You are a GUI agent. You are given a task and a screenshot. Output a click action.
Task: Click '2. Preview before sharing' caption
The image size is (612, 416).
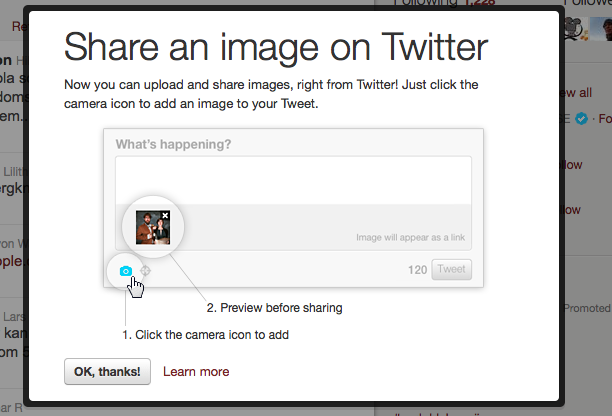274,308
